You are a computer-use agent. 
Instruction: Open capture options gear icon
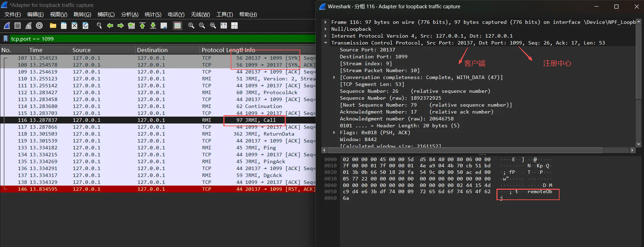click(x=39, y=26)
